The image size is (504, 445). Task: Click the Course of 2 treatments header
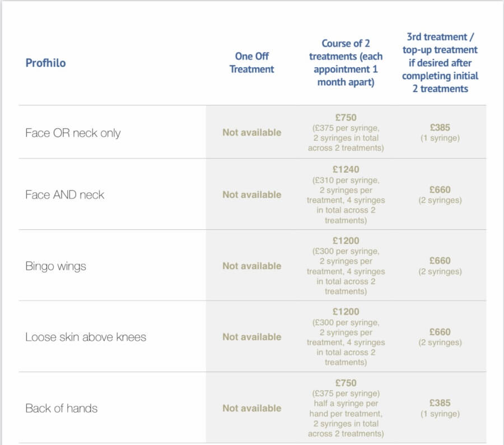(346, 63)
